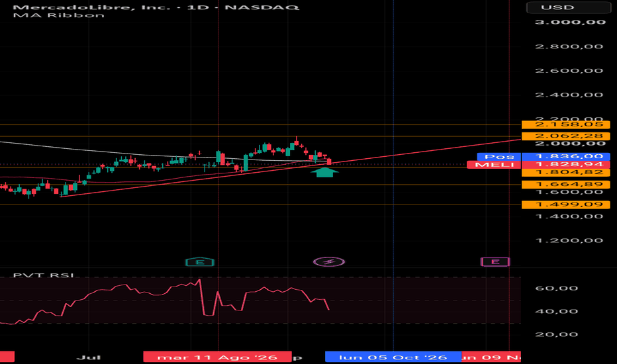Select the mar 11 Ago '26 date marker
The image size is (617, 364).
tap(218, 357)
